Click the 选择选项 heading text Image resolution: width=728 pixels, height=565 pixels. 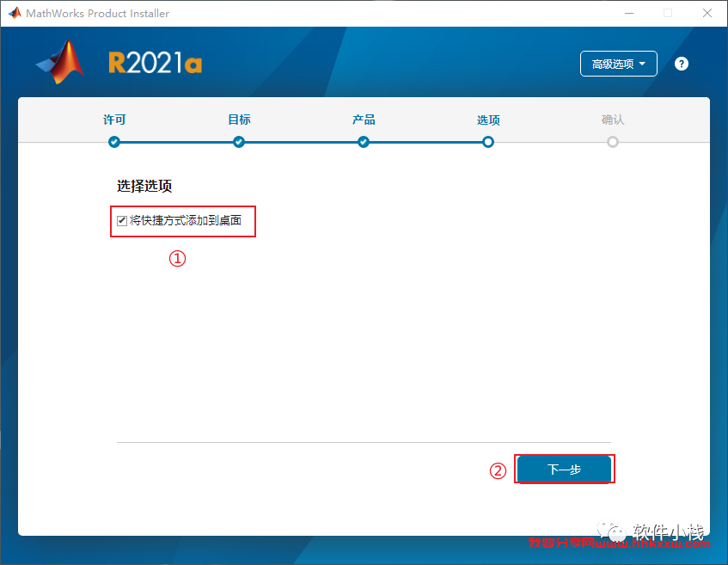tap(144, 186)
